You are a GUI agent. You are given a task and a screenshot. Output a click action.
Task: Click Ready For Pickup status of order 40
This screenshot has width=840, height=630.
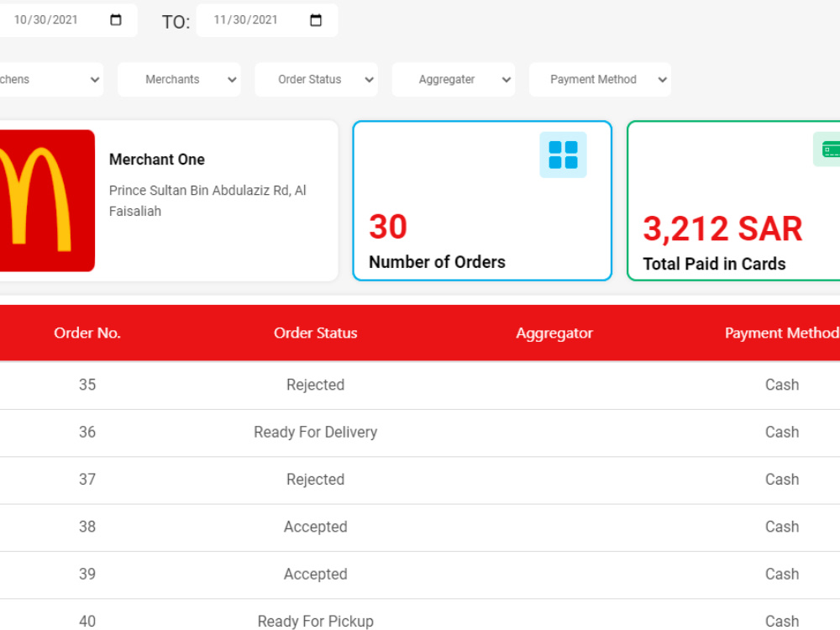point(316,621)
